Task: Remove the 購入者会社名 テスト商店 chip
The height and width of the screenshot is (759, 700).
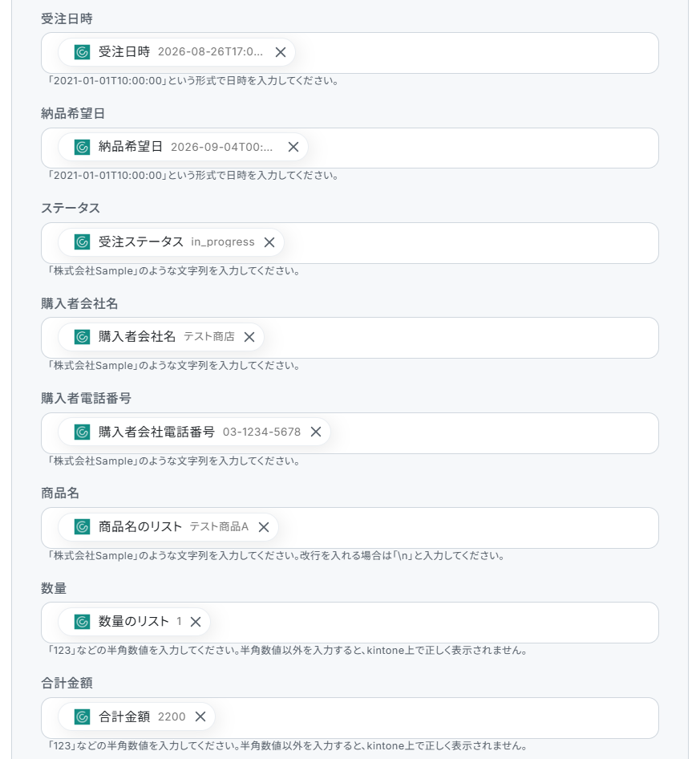Action: (249, 337)
